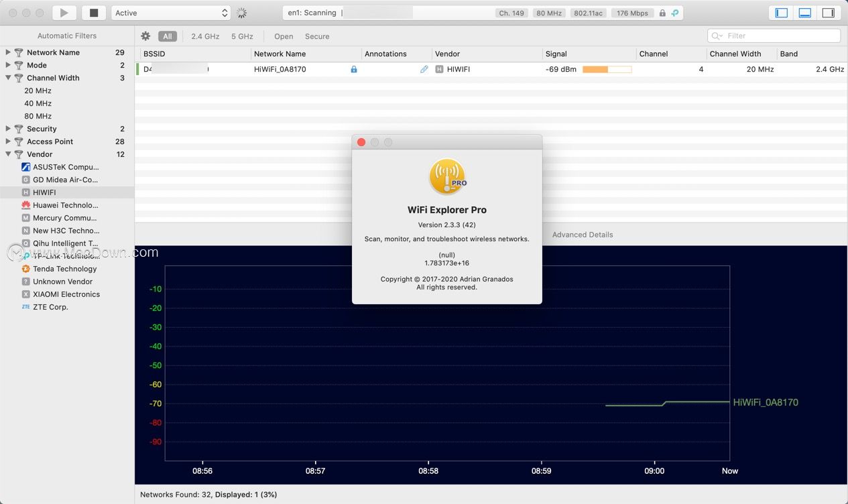Select Unknown Vendor filter
Image resolution: width=848 pixels, height=504 pixels.
(x=63, y=281)
